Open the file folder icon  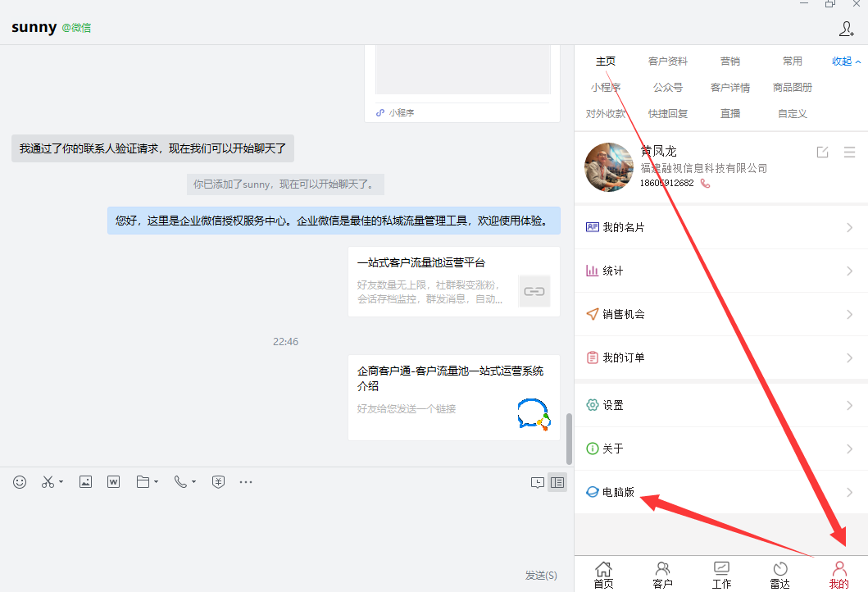point(143,482)
